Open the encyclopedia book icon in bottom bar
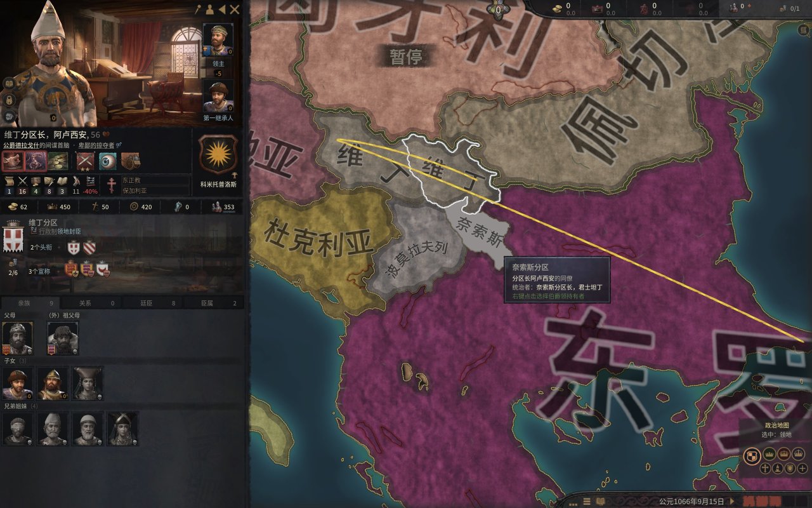The width and height of the screenshot is (812, 508). [600, 501]
